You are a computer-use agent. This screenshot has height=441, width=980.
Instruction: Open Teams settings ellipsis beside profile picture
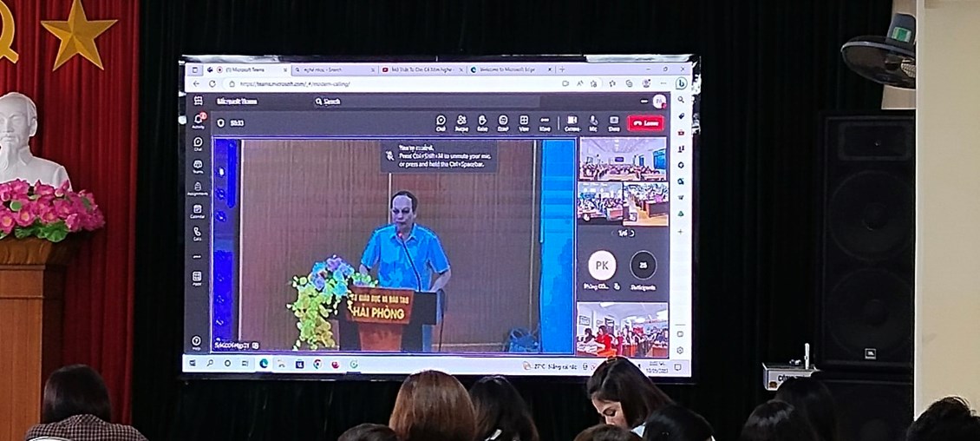644,102
